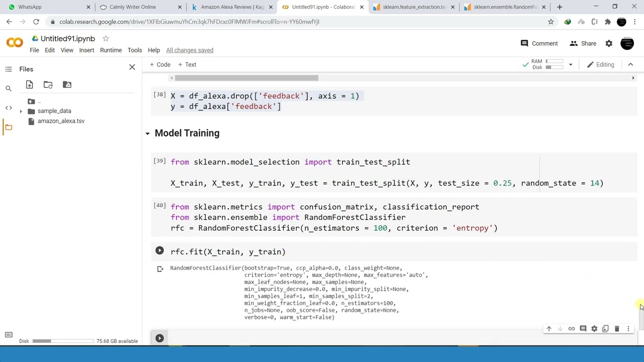Click the refresh folder icon in Files

click(x=48, y=84)
